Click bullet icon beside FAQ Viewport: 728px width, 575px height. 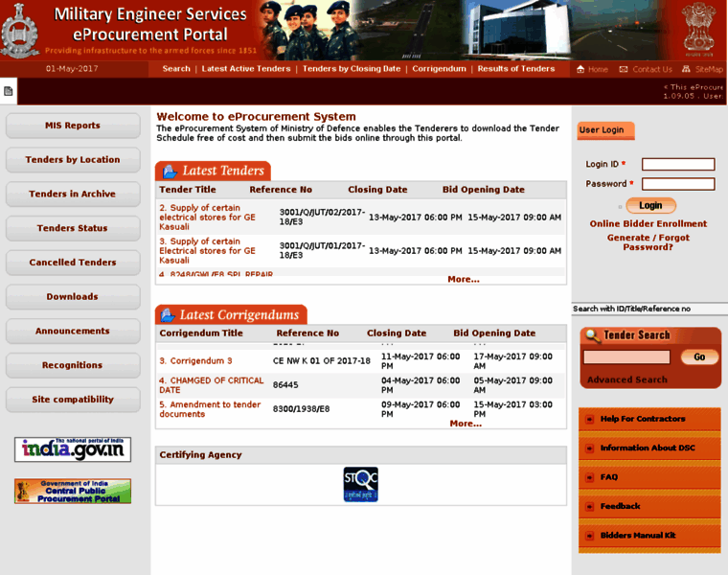pos(590,477)
